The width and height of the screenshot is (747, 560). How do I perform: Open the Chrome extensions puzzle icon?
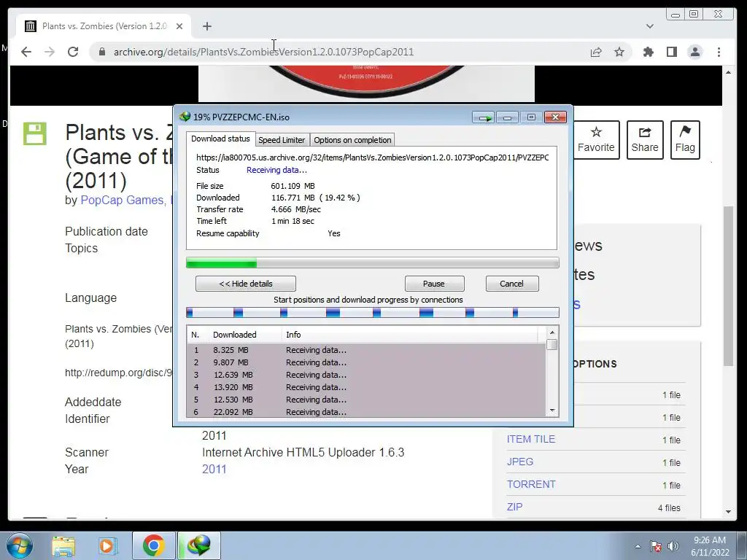649,52
